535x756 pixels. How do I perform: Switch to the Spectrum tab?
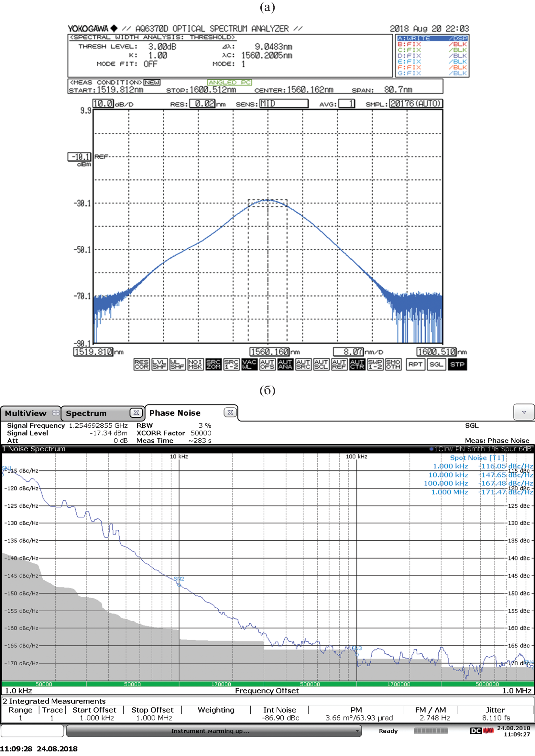click(x=86, y=413)
